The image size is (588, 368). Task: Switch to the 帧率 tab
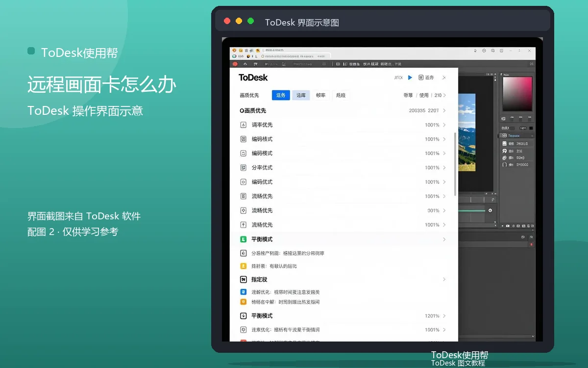click(320, 95)
